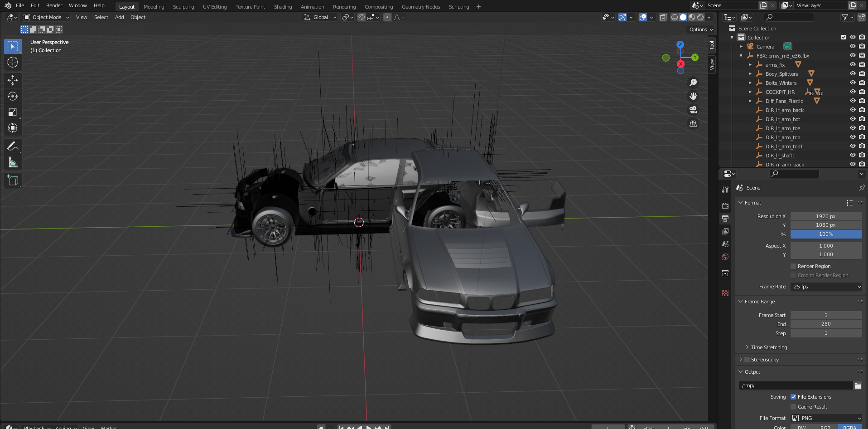
Task: Toggle snapping magnet in viewport header
Action: [x=362, y=17]
